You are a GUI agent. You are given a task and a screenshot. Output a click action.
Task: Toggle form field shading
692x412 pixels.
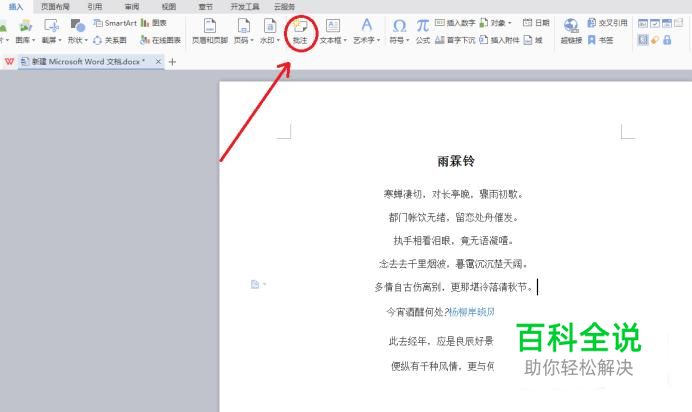tap(643, 40)
